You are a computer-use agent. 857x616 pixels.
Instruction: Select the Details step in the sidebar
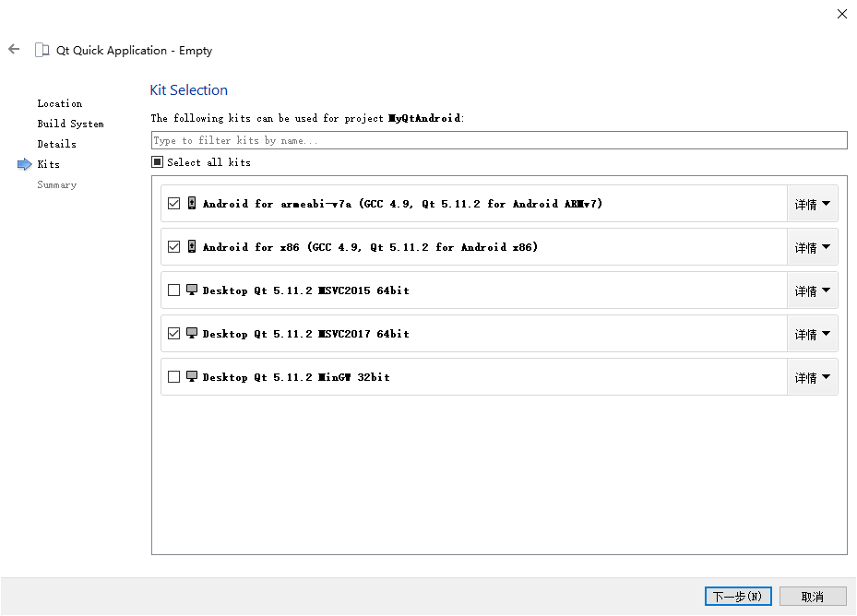pyautogui.click(x=56, y=144)
